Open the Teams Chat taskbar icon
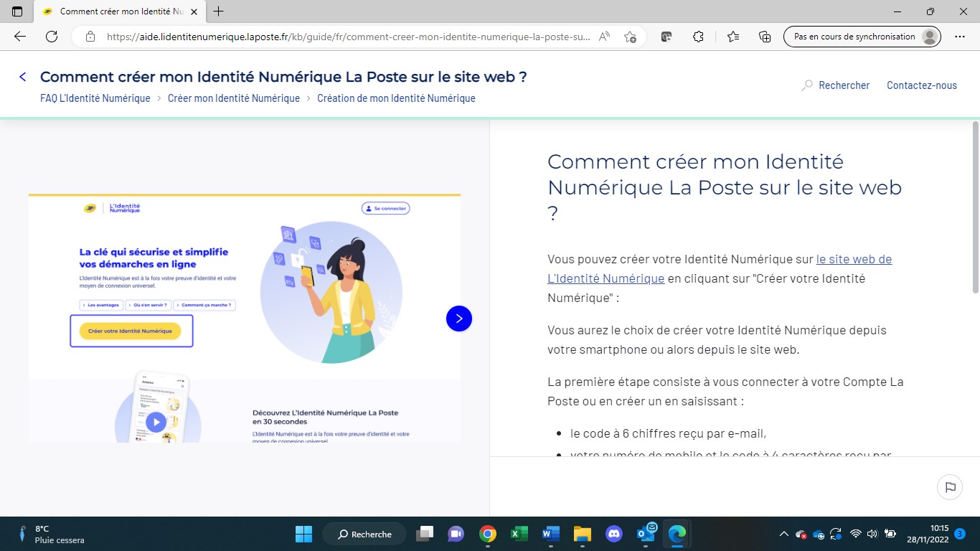Image resolution: width=980 pixels, height=551 pixels. pos(456,534)
